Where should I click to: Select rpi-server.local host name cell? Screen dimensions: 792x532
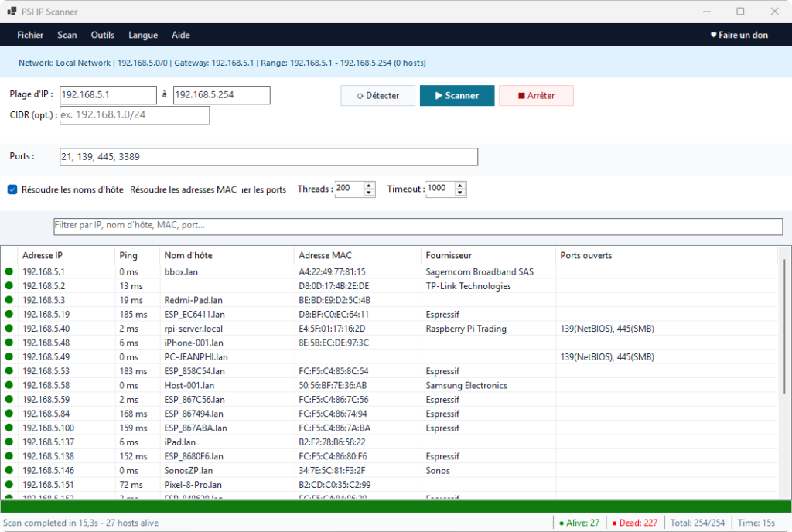[193, 329]
